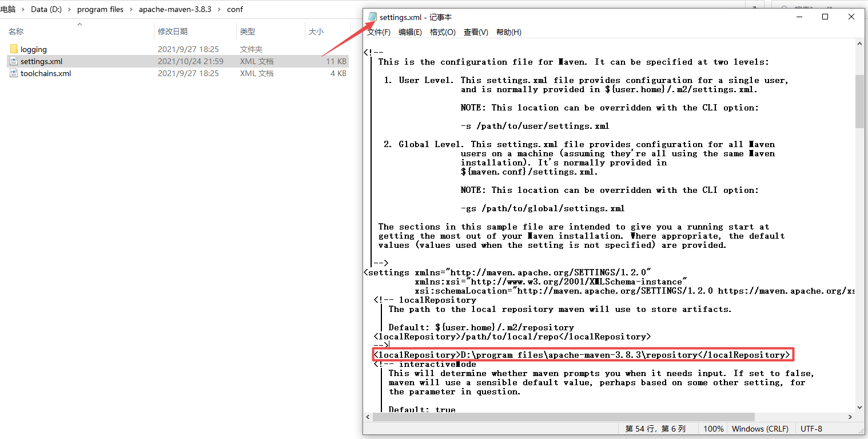The image size is (868, 439).
Task: Click the vertical scrollbar up arrow in Notepad
Action: (860, 43)
